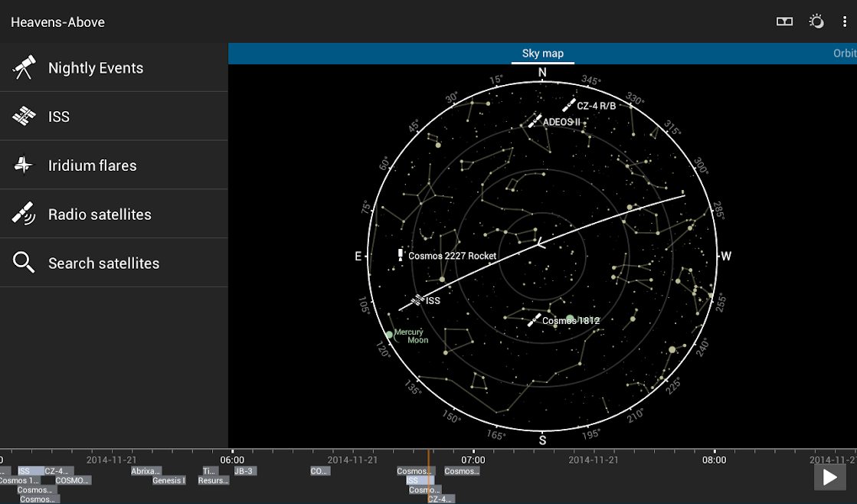Image resolution: width=857 pixels, height=504 pixels.
Task: Click the Search satellites magnifier icon
Action: (24, 263)
